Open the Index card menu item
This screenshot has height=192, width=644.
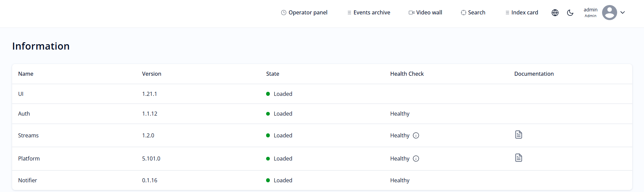click(x=522, y=13)
